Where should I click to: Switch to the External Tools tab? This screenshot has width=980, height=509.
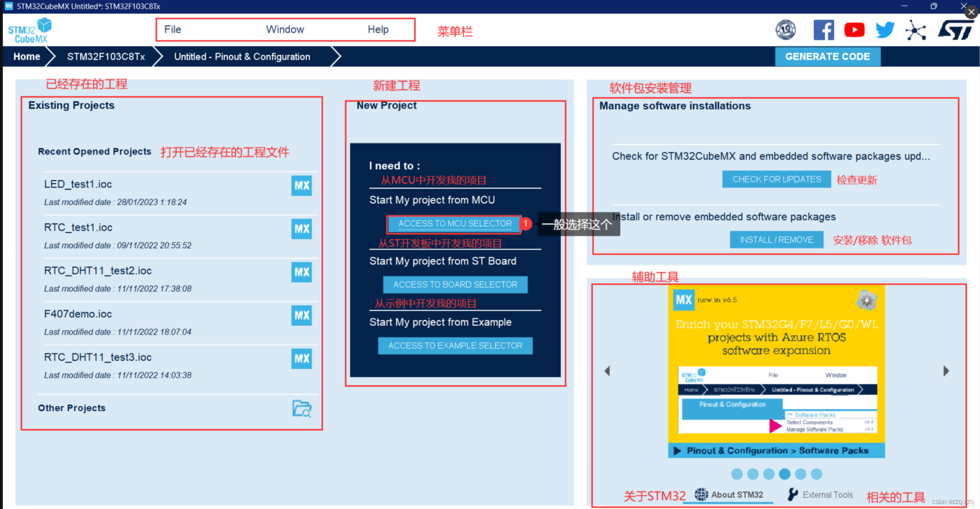click(x=820, y=495)
